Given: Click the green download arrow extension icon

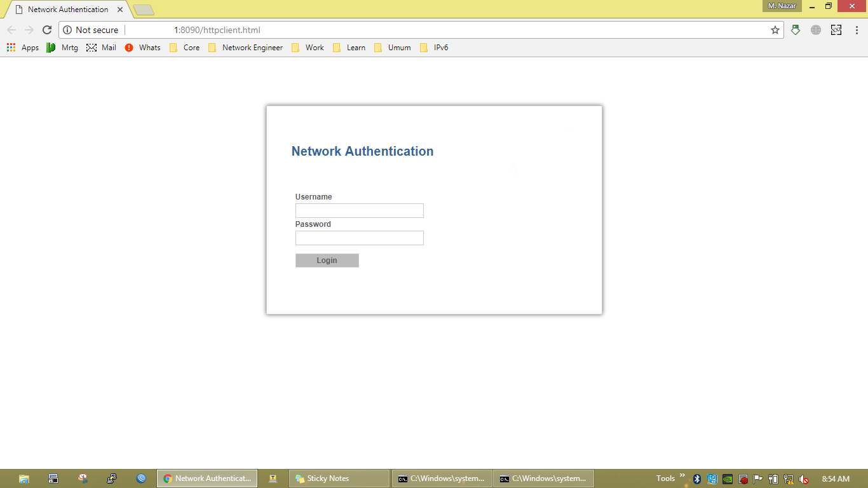Looking at the screenshot, I should (x=796, y=30).
